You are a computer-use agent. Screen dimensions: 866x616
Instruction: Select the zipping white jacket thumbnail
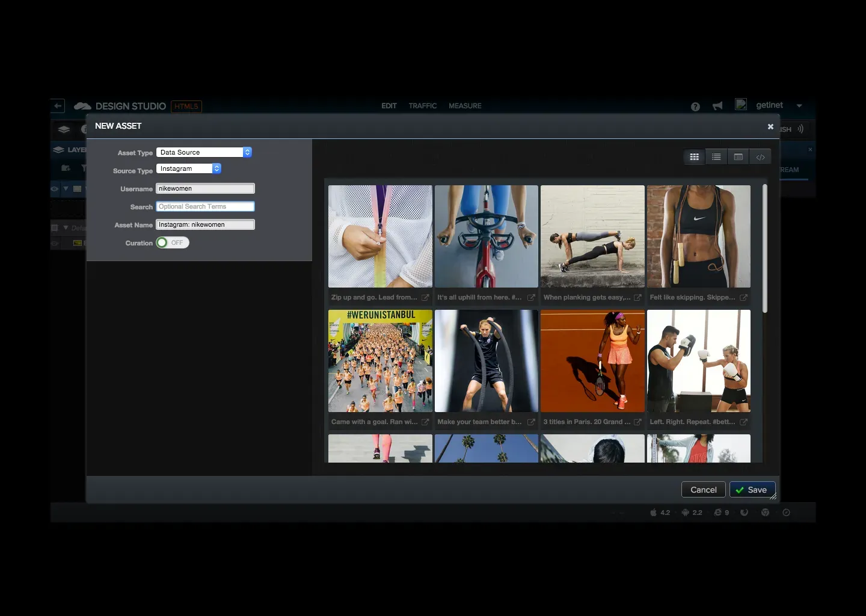tap(380, 236)
